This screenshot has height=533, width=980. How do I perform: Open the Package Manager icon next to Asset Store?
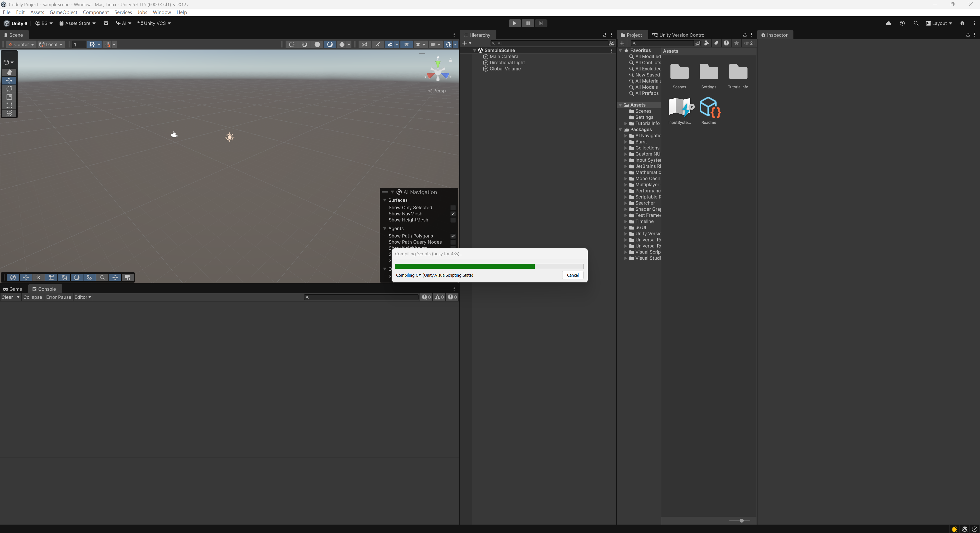[x=106, y=23]
